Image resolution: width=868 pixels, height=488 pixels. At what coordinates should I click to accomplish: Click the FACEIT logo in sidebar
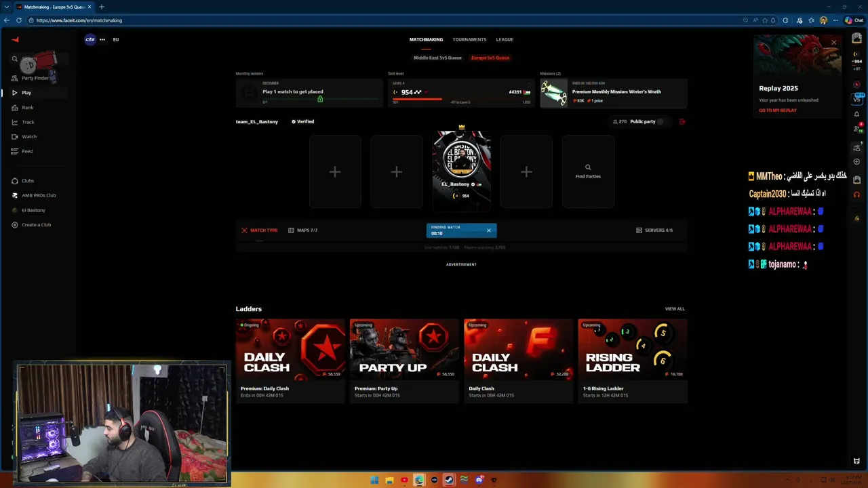tap(15, 39)
